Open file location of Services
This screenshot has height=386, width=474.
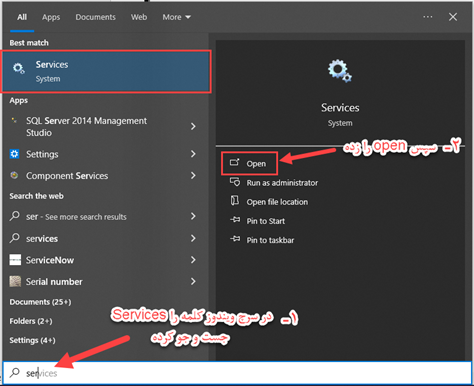coord(277,202)
